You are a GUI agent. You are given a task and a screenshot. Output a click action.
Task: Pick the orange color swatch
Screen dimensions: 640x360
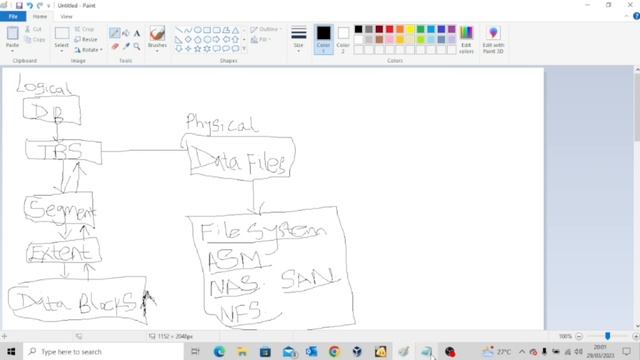coord(400,29)
